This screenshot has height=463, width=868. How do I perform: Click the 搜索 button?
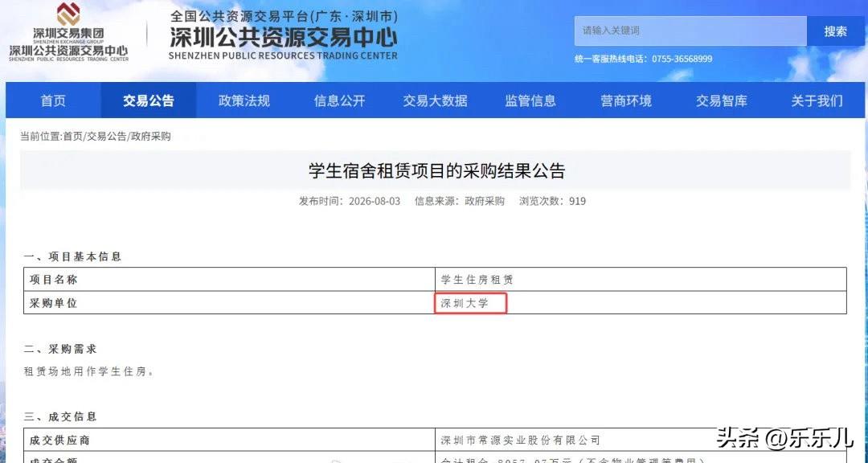[835, 31]
